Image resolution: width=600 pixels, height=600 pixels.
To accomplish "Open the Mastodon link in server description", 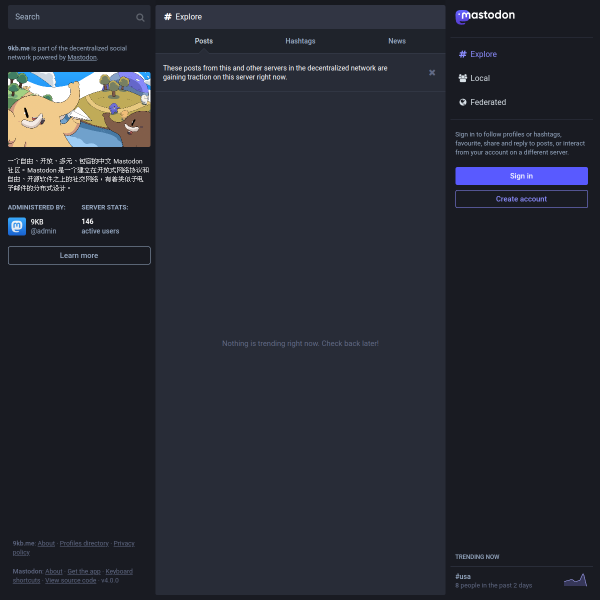I will click(82, 57).
